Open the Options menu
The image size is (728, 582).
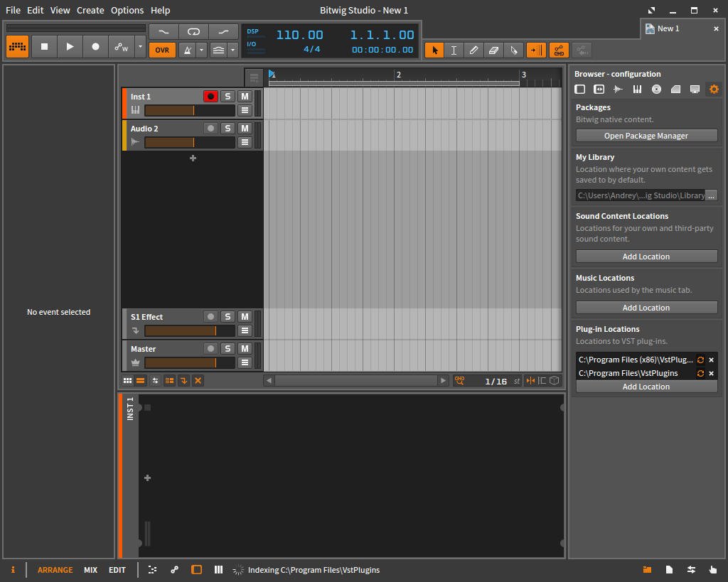tap(127, 10)
